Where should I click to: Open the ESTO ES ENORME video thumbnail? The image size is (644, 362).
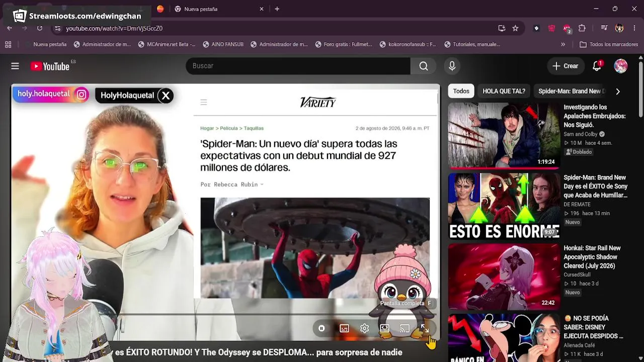[504, 206]
